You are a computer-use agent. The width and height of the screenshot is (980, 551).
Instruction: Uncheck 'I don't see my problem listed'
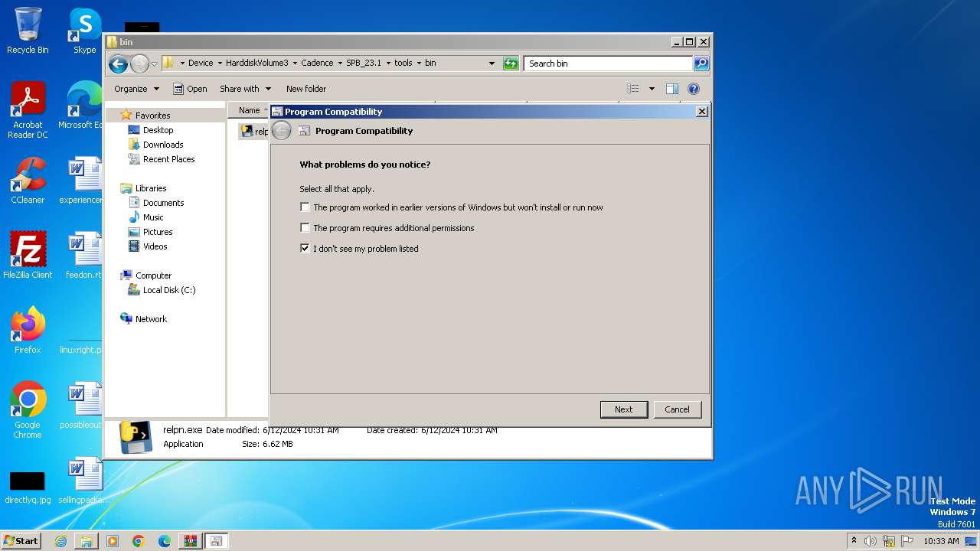305,249
